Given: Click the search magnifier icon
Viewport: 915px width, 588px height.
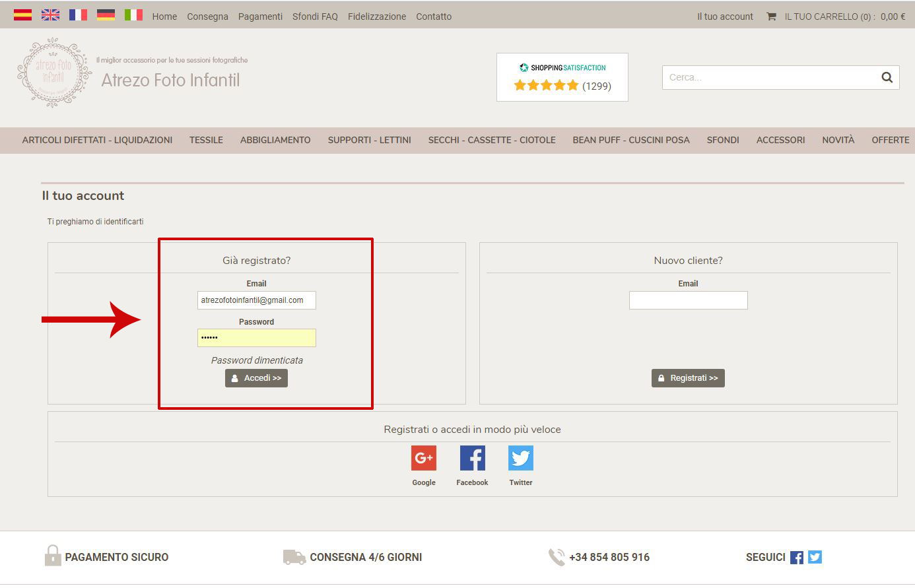Looking at the screenshot, I should pyautogui.click(x=887, y=77).
